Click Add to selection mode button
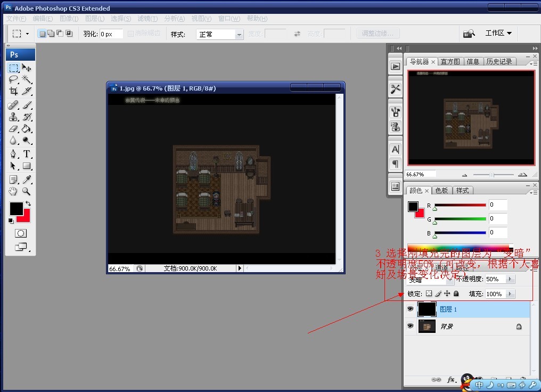This screenshot has width=541, height=392. pyautogui.click(x=51, y=34)
